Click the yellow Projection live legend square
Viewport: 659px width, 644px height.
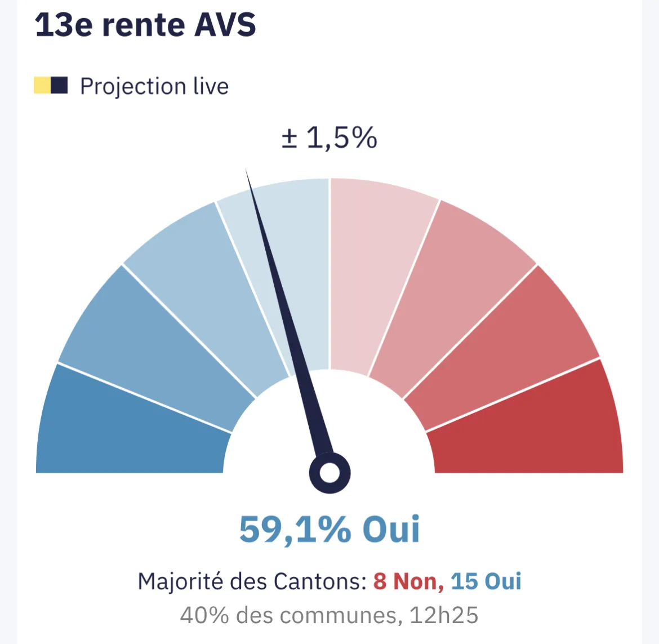42,85
